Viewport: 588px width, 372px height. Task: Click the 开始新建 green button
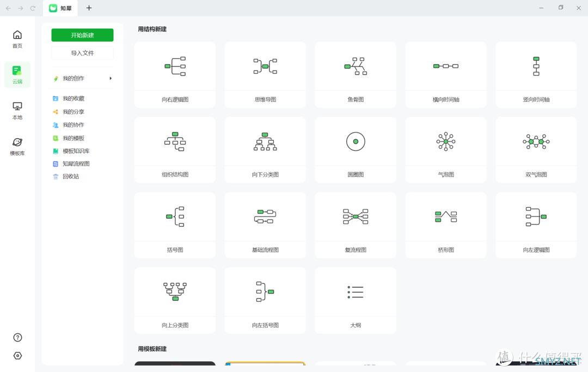tap(83, 35)
